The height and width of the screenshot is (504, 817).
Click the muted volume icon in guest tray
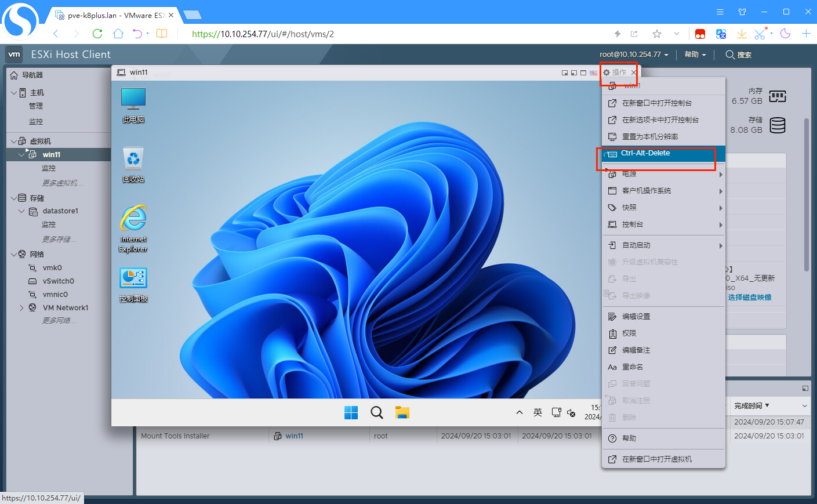point(572,413)
